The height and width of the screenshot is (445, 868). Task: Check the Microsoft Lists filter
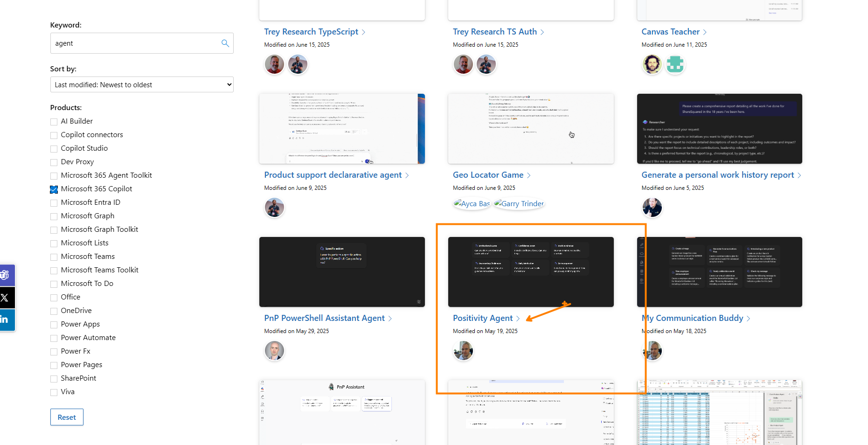[x=54, y=243]
